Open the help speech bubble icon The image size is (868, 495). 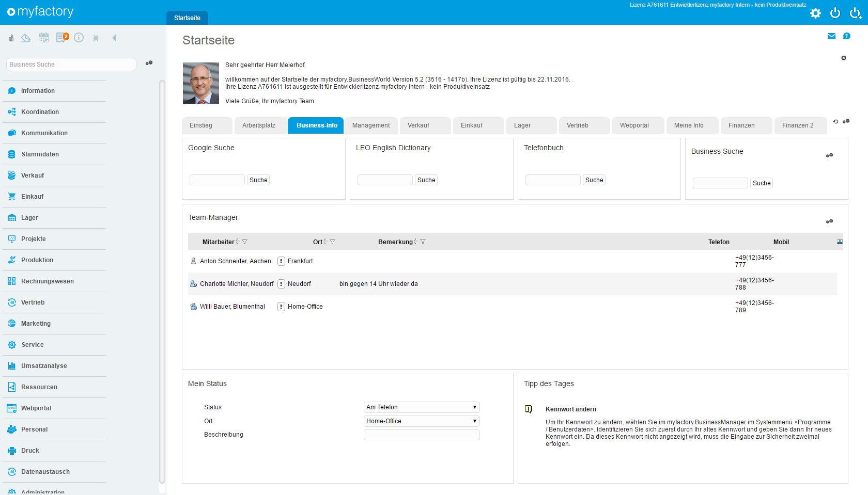(x=846, y=36)
